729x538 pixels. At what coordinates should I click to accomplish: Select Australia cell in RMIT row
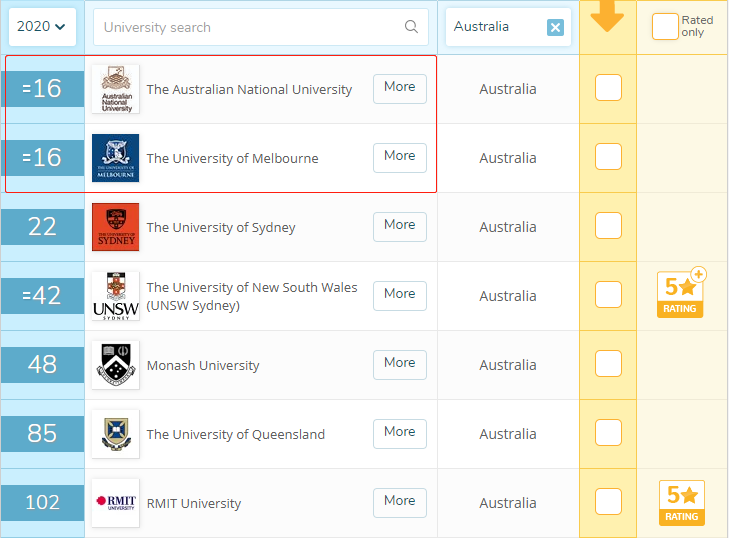click(x=508, y=503)
